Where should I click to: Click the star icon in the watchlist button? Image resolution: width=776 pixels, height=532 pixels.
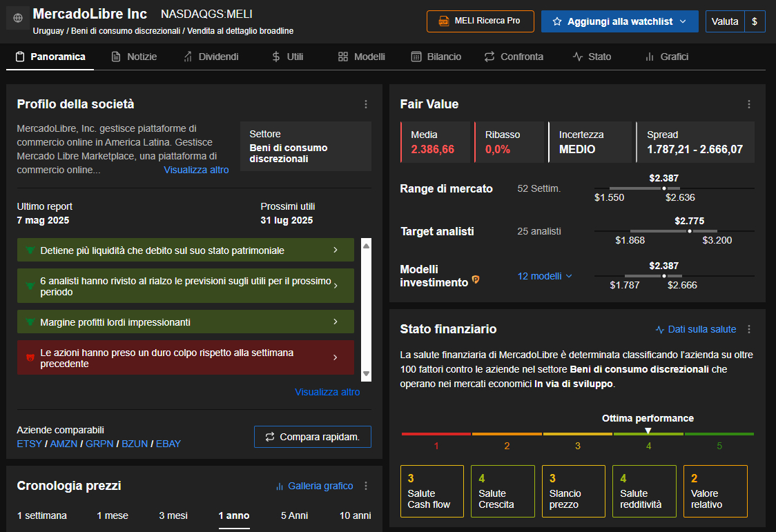pyautogui.click(x=556, y=21)
